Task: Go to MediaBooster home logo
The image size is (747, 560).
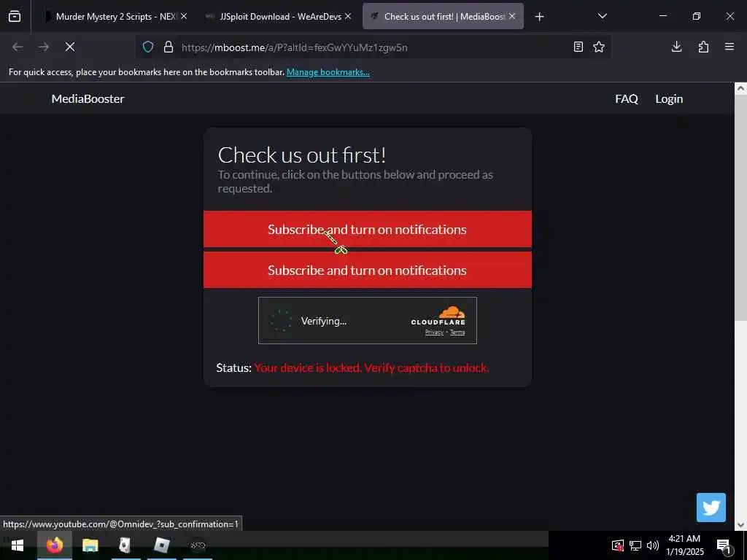Action: tap(88, 98)
